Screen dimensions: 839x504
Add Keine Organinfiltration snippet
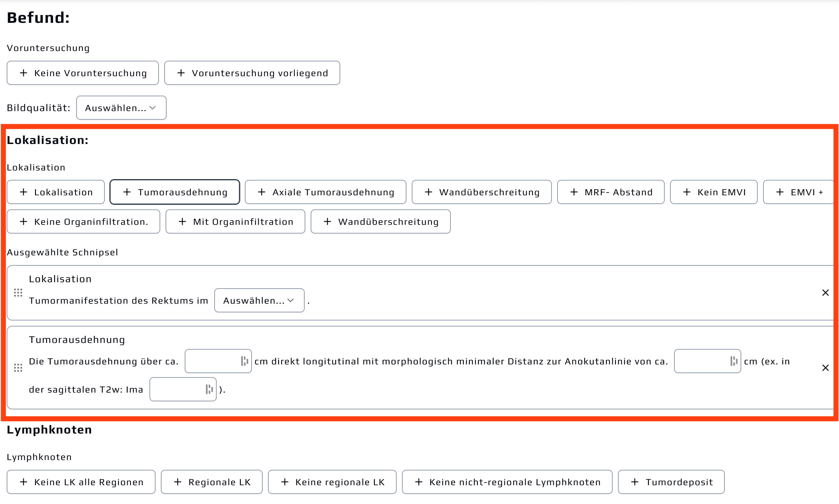coord(83,222)
